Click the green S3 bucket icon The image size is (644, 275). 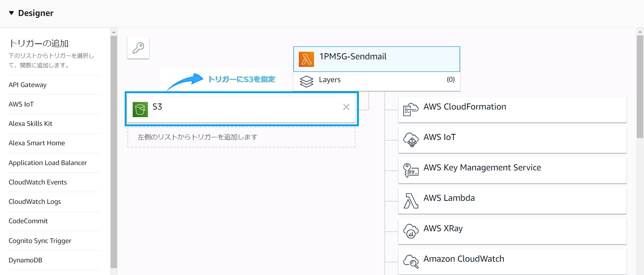(x=140, y=110)
